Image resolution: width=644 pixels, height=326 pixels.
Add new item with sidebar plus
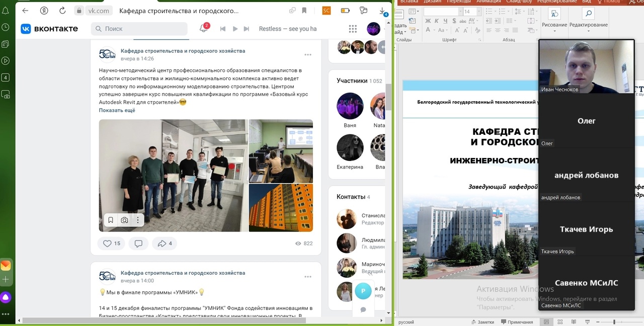coord(6,279)
